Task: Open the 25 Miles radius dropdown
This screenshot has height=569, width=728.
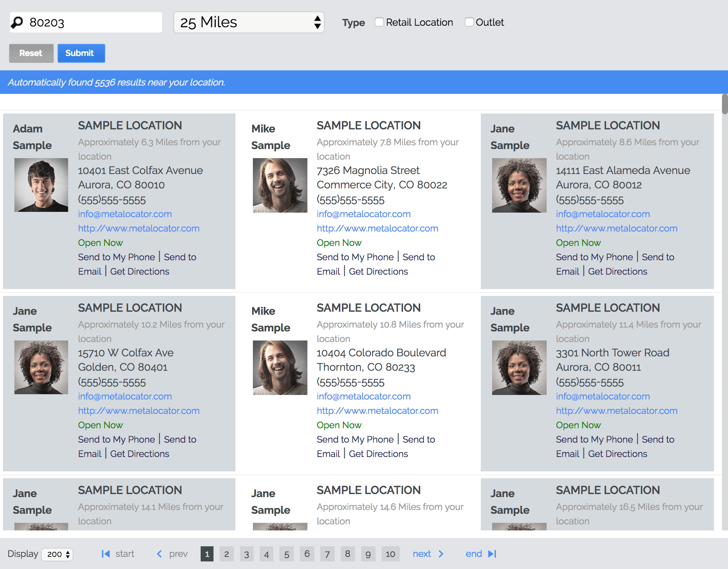Action: pyautogui.click(x=249, y=22)
